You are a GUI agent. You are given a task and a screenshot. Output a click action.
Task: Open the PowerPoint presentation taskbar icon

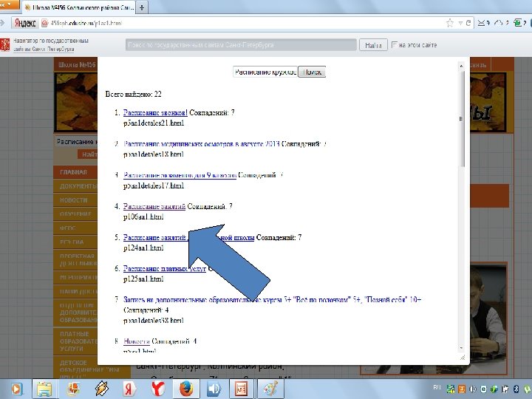241,389
